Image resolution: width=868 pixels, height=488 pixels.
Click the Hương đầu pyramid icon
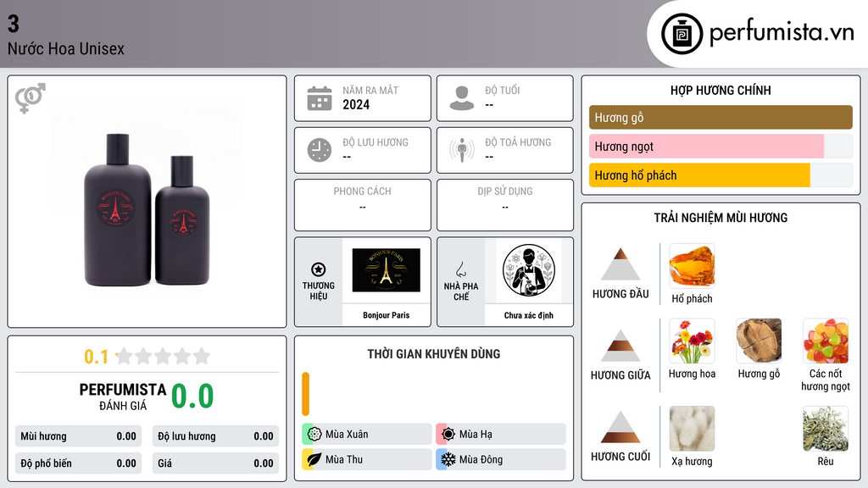click(620, 264)
